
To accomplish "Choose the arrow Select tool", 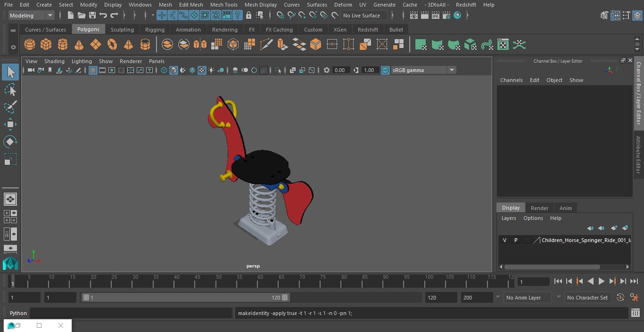I will [x=10, y=72].
